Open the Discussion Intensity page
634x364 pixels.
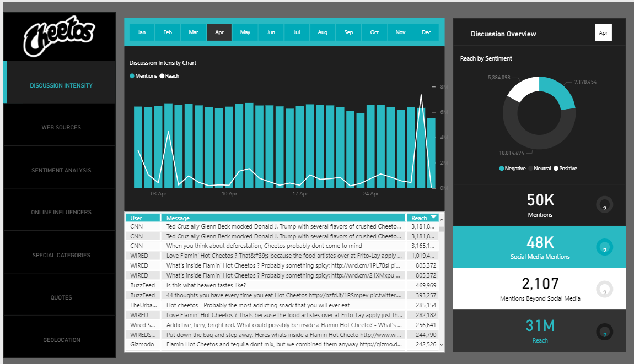(60, 83)
